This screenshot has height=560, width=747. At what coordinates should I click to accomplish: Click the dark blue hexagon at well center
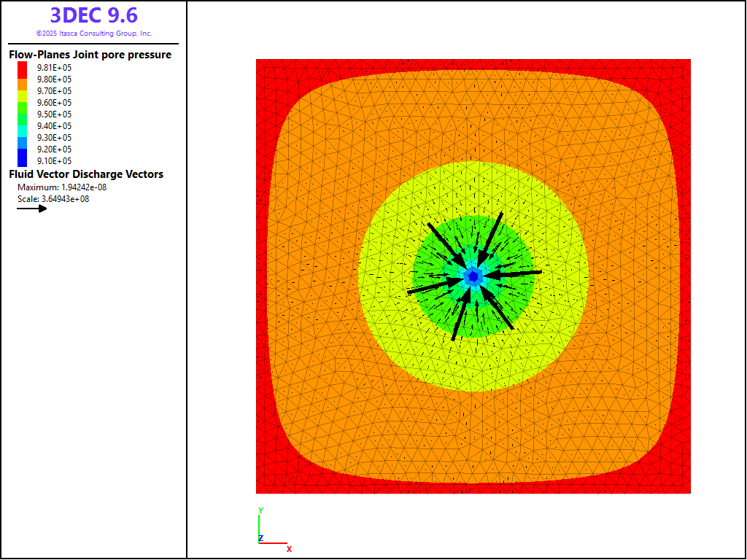point(473,276)
